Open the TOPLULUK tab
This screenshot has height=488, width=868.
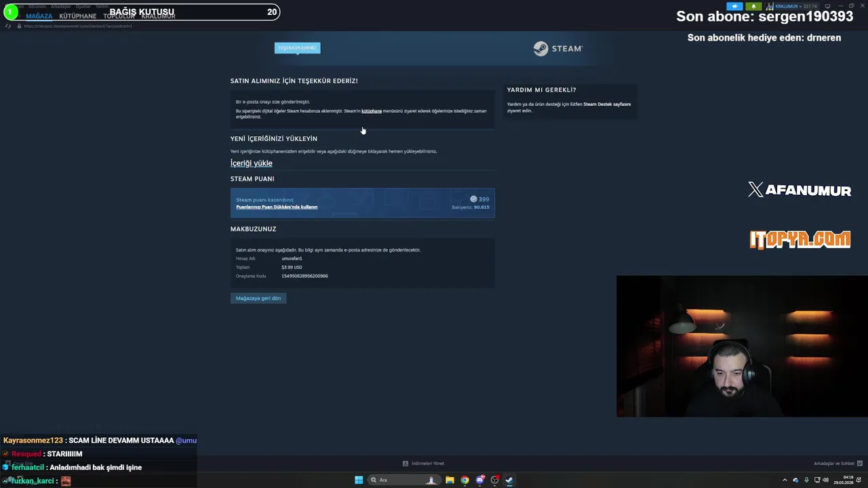pyautogui.click(x=119, y=16)
